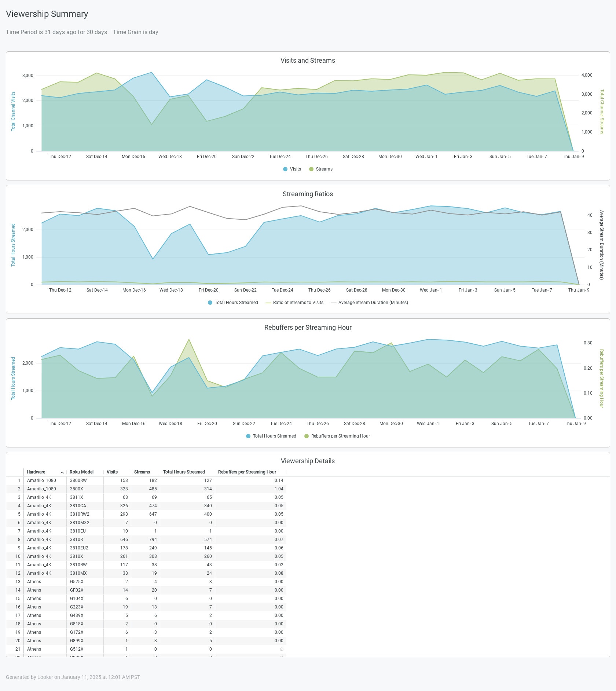Click Generated by Looker footer text
Image resolution: width=616 pixels, height=691 pixels.
tap(73, 677)
